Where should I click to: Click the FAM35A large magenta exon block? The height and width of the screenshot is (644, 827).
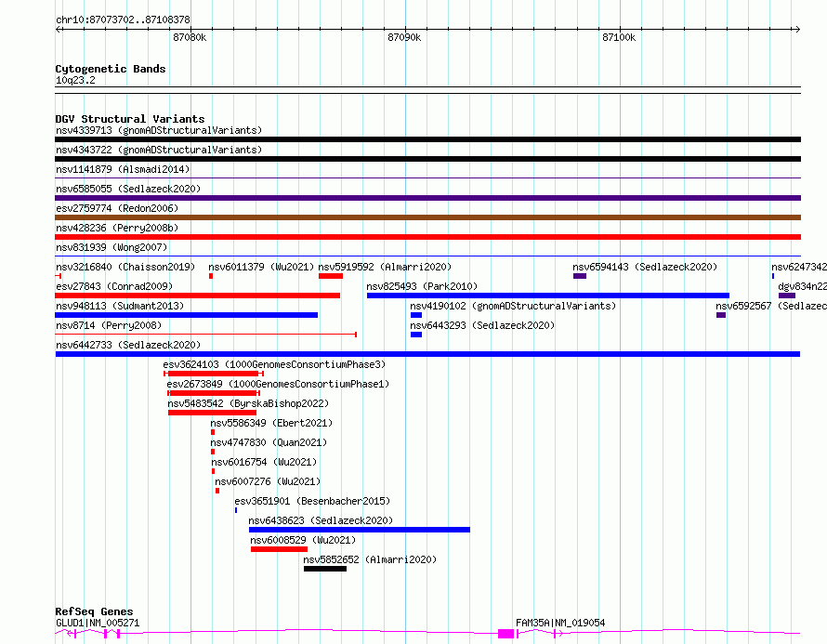(505, 634)
